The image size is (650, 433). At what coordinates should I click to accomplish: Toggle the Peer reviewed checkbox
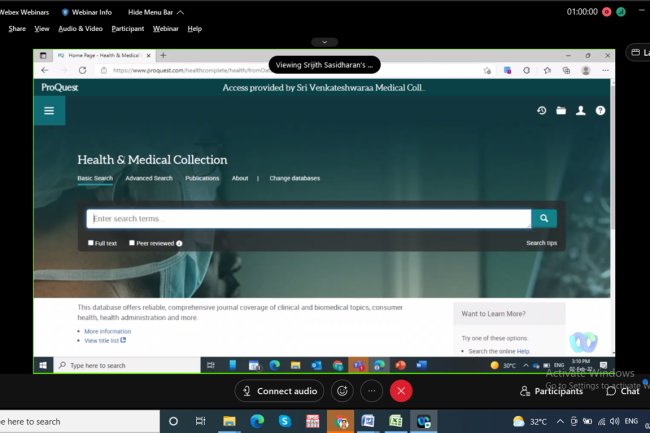(x=131, y=243)
